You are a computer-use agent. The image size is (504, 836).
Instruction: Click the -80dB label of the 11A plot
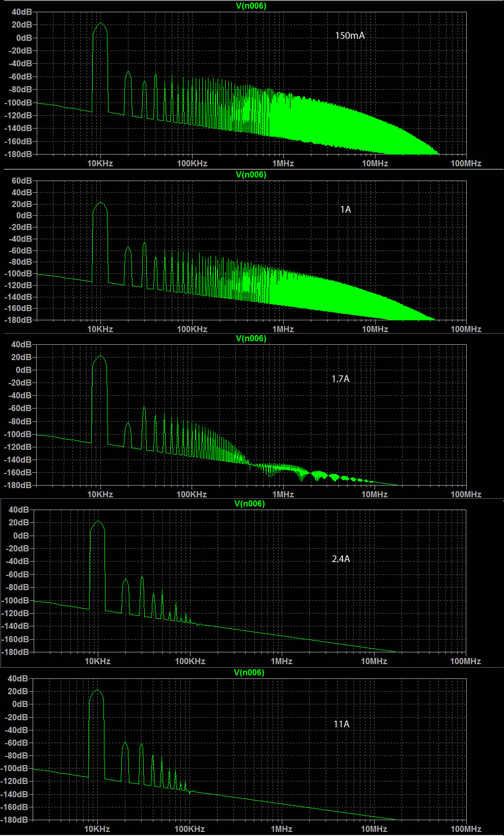[16, 755]
